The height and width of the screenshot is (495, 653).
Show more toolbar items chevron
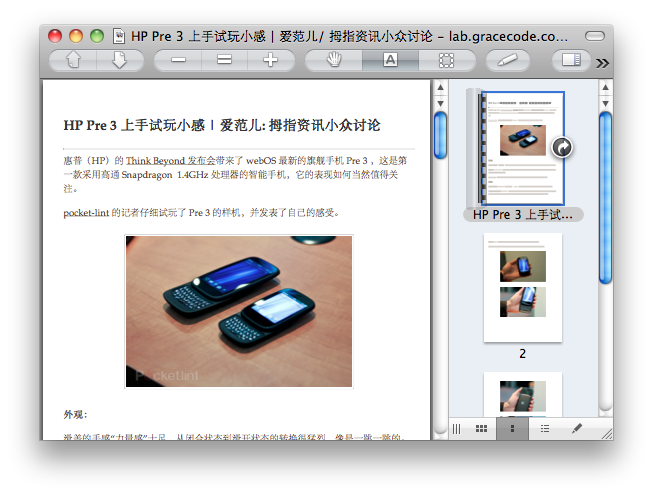(602, 63)
